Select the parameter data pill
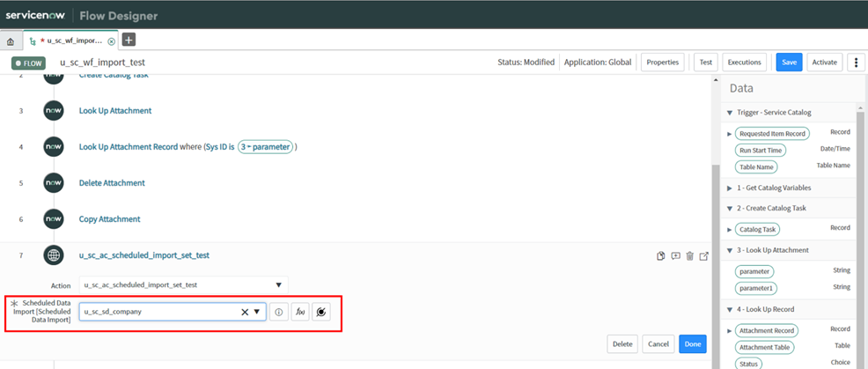 pos(754,271)
